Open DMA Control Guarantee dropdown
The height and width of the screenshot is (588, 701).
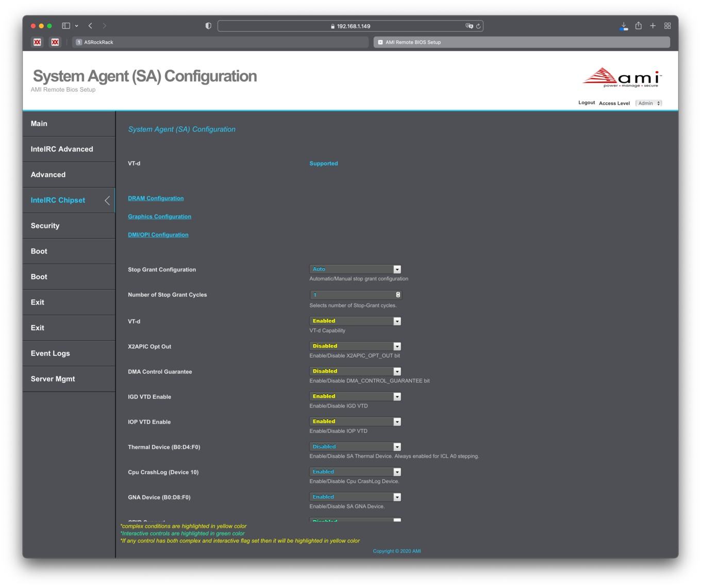coord(355,372)
